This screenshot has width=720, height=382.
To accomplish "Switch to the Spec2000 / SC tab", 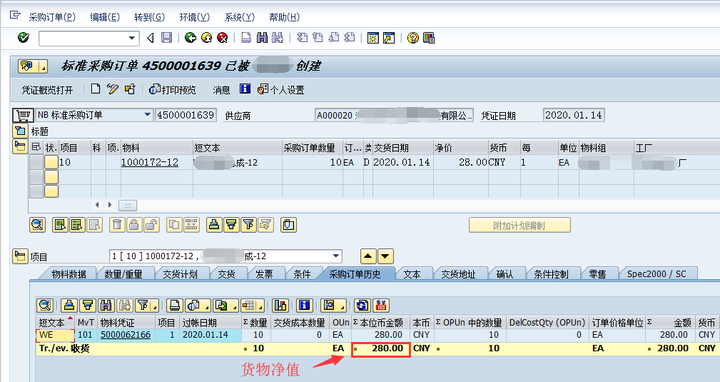I will pos(657,274).
